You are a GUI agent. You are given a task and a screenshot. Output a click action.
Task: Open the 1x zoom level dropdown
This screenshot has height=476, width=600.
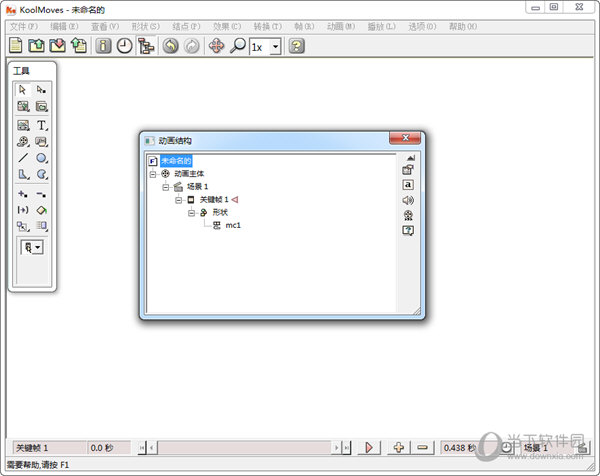click(x=276, y=47)
